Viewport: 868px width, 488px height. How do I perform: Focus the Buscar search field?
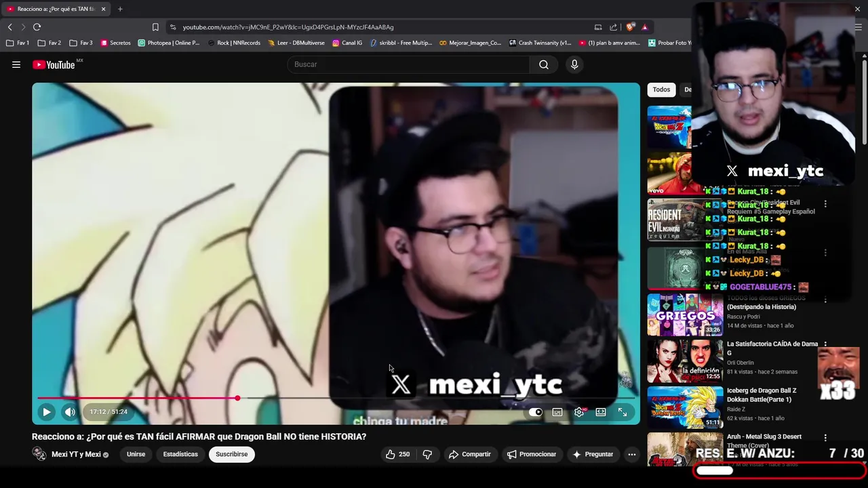409,64
